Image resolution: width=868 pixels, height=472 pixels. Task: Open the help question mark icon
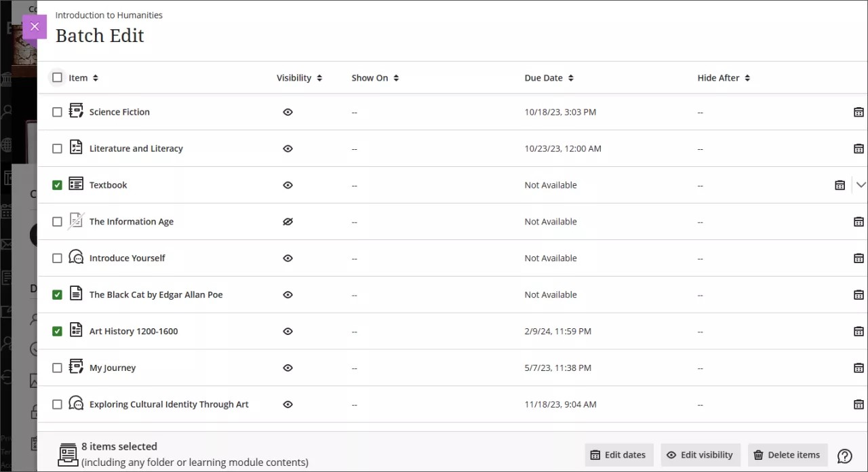click(844, 455)
